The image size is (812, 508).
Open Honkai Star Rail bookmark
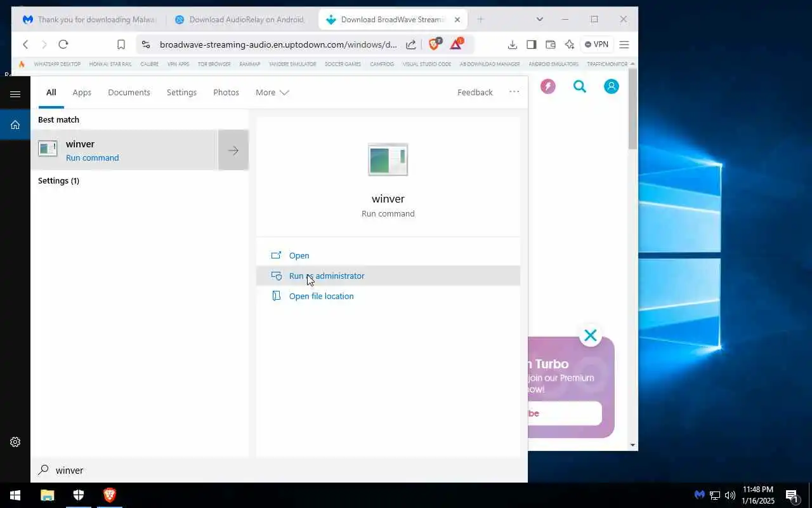click(110, 64)
